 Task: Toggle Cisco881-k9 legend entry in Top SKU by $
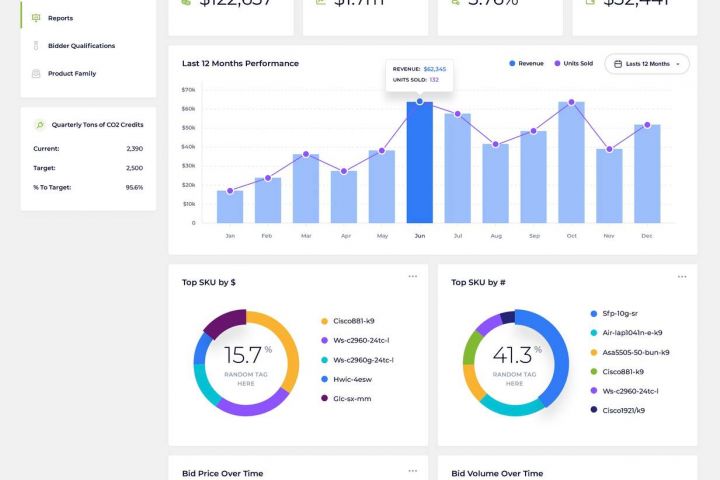(x=348, y=321)
